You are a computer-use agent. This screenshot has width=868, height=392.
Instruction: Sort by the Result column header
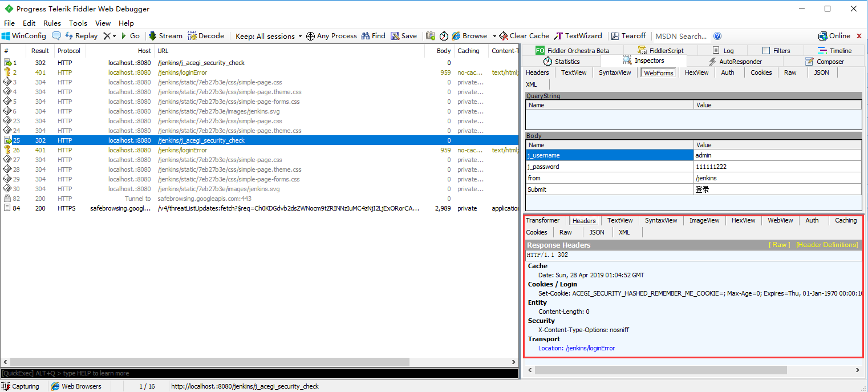coord(40,51)
